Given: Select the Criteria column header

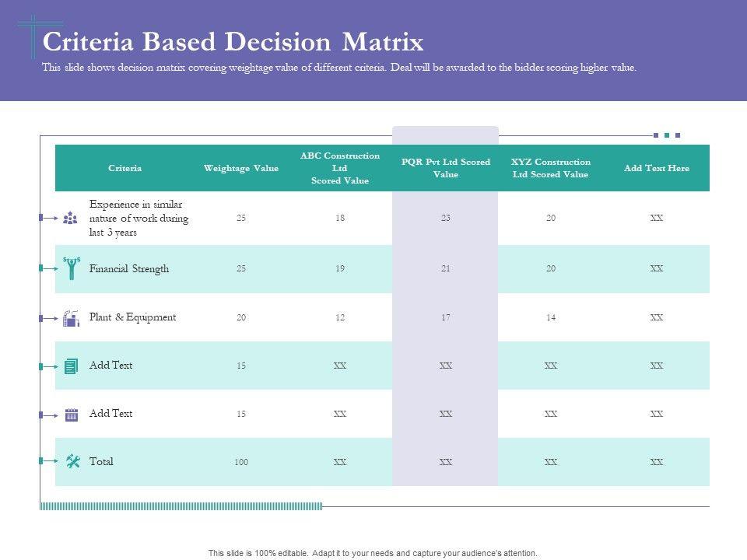Looking at the screenshot, I should 124,168.
